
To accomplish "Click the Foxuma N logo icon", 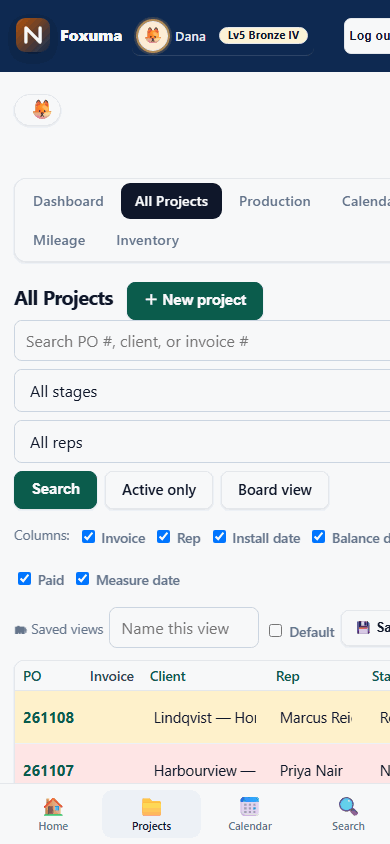I will [33, 36].
